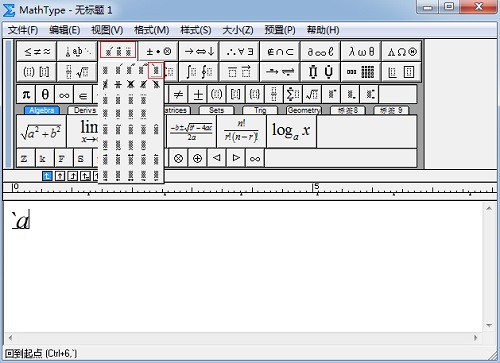
Task: Open the operator symbols palette
Action: (159, 51)
